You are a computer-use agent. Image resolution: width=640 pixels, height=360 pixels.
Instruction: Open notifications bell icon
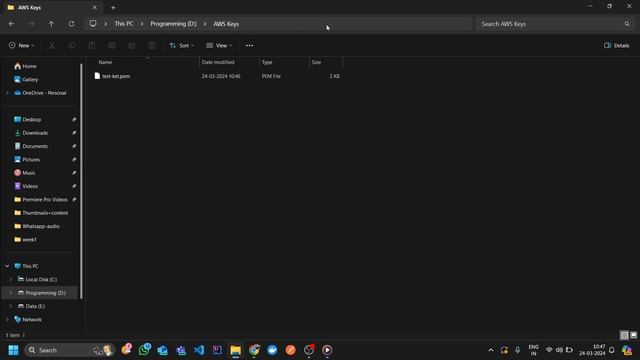611,350
